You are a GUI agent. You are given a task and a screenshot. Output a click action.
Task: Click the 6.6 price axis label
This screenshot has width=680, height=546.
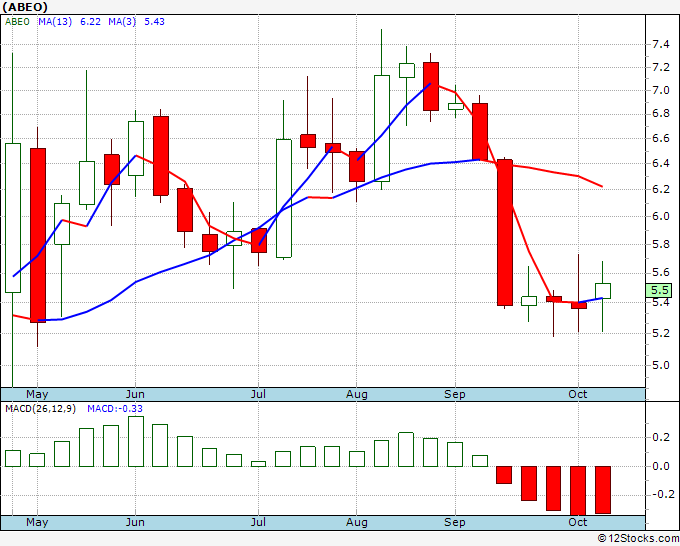(661, 139)
